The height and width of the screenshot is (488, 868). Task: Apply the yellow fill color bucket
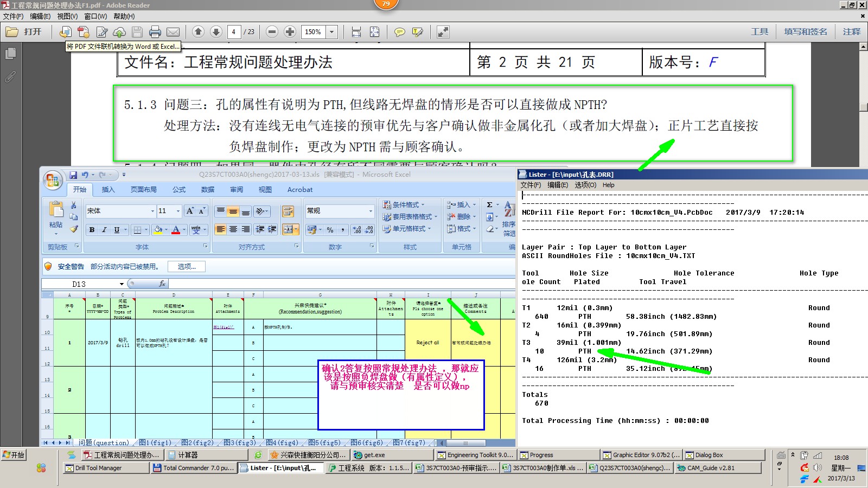(x=157, y=230)
